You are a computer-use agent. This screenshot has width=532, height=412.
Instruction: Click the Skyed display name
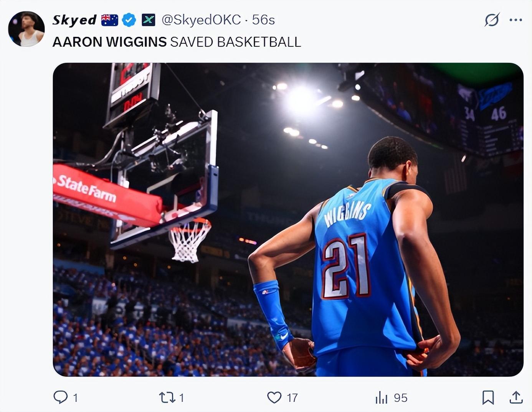[74, 20]
